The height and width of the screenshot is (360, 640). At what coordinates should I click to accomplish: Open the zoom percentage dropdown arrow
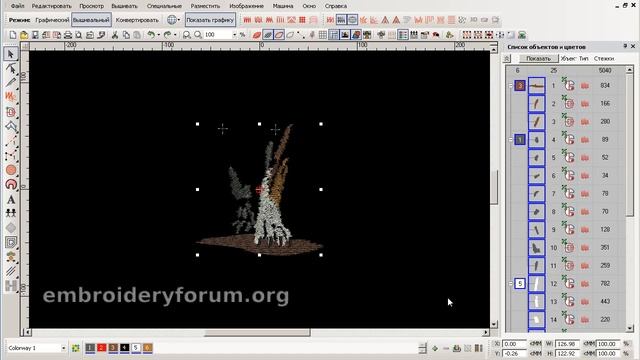pos(234,35)
